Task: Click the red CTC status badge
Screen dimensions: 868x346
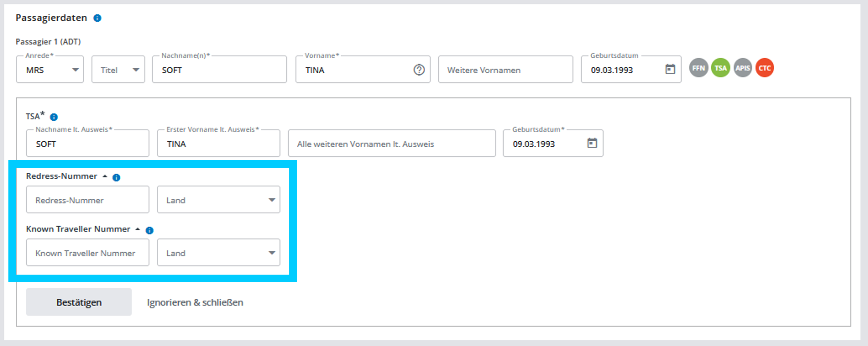Action: [764, 68]
